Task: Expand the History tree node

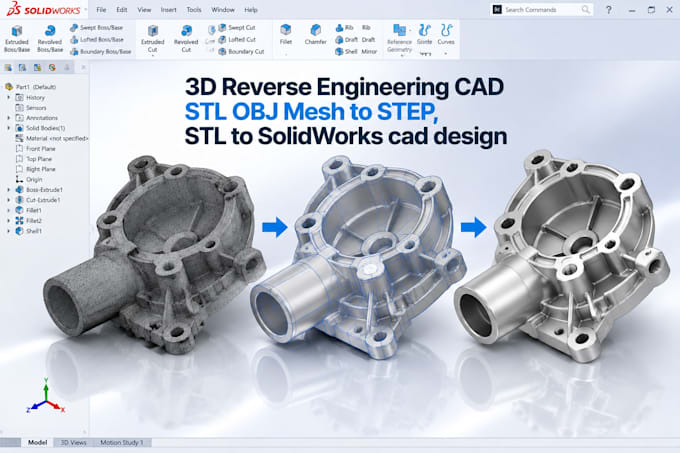Action: coord(8,98)
